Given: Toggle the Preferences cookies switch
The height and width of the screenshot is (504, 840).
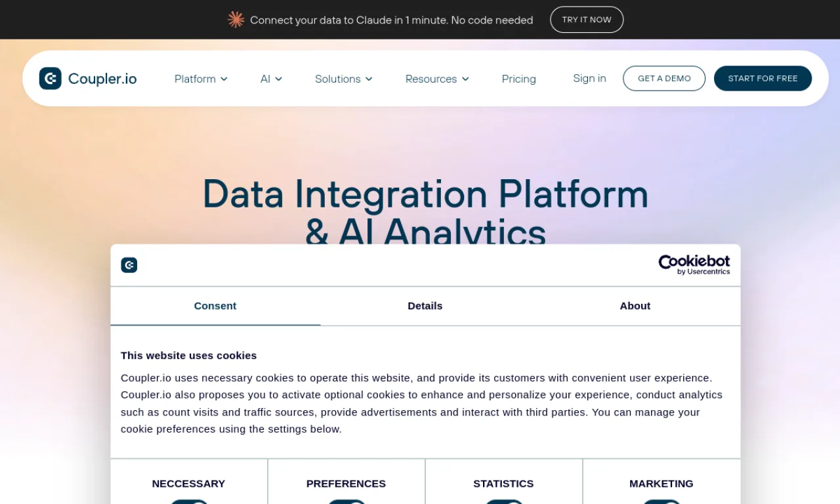Looking at the screenshot, I should (346, 501).
